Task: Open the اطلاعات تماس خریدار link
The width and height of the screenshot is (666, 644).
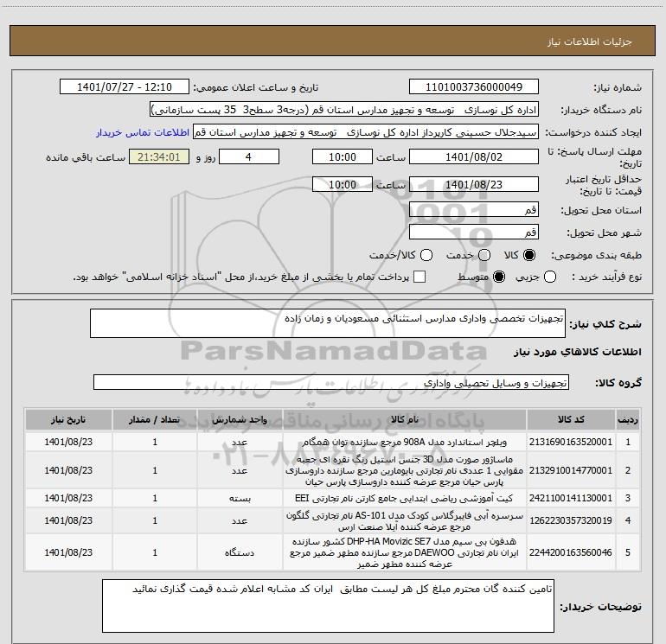Action: (x=143, y=132)
